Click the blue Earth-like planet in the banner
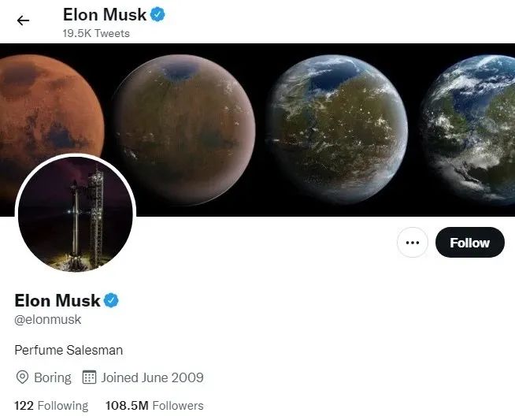 (468, 129)
